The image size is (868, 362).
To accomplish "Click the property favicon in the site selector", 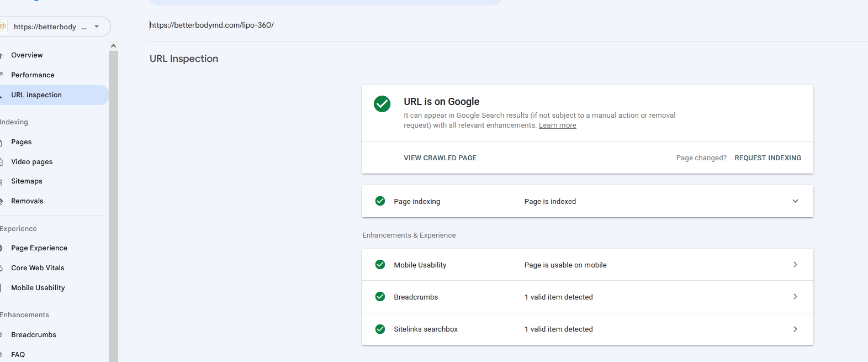I will pos(3,27).
